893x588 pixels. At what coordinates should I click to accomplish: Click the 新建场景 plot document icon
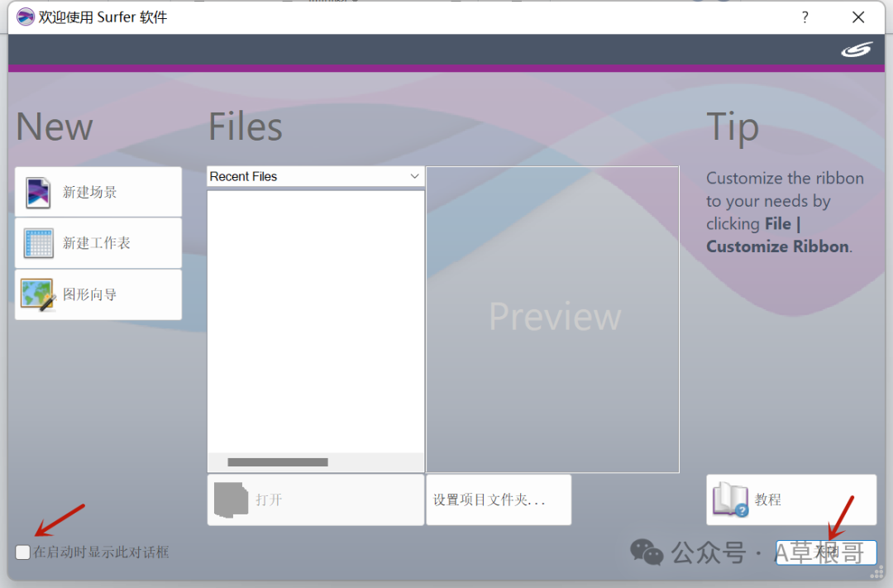(39, 192)
